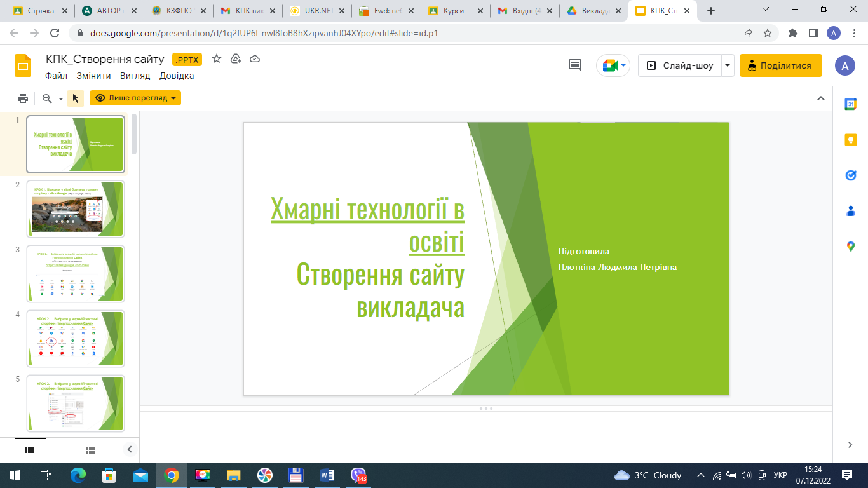The width and height of the screenshot is (868, 488).
Task: Click the Поділитися button
Action: 780,65
